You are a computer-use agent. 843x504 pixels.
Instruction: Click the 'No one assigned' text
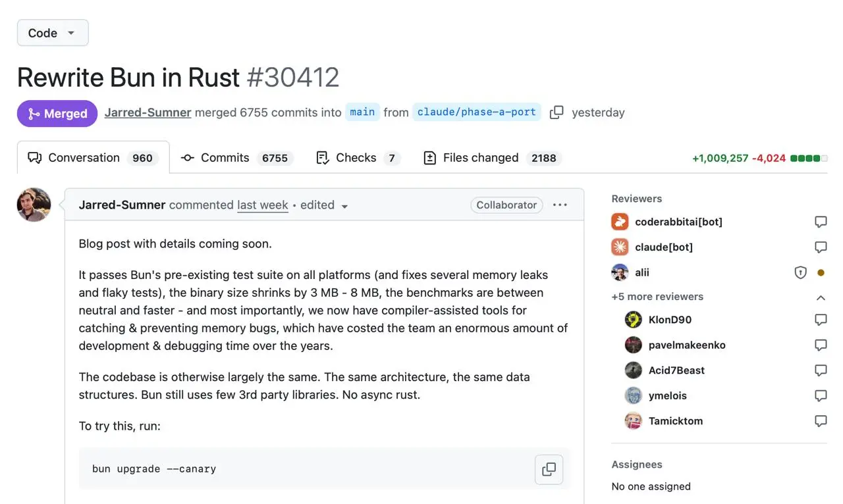tap(651, 487)
